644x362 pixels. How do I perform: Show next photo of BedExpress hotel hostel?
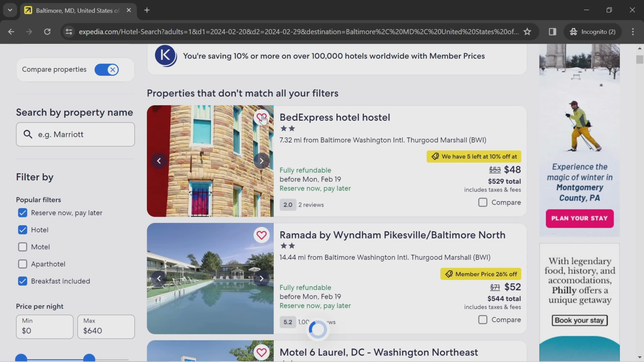[261, 161]
